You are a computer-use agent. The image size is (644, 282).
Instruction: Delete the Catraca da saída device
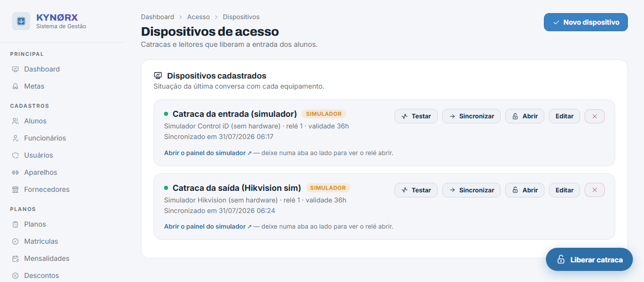pyautogui.click(x=595, y=190)
